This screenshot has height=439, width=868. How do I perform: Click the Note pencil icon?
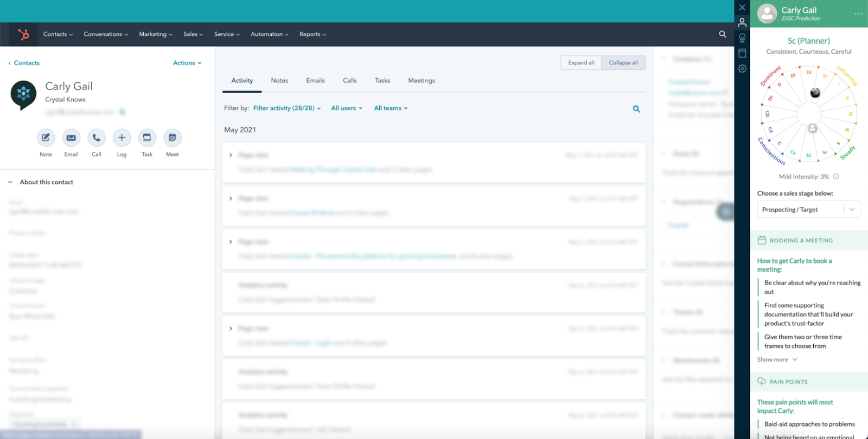(46, 138)
